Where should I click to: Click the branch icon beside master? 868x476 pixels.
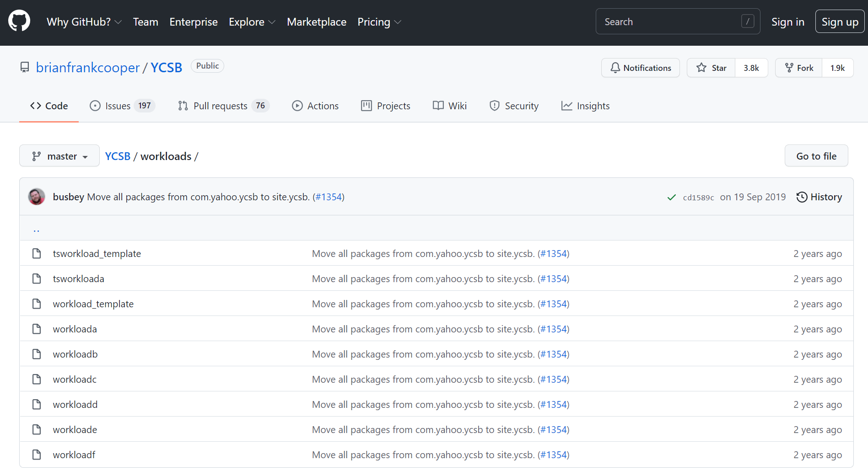(x=36, y=155)
